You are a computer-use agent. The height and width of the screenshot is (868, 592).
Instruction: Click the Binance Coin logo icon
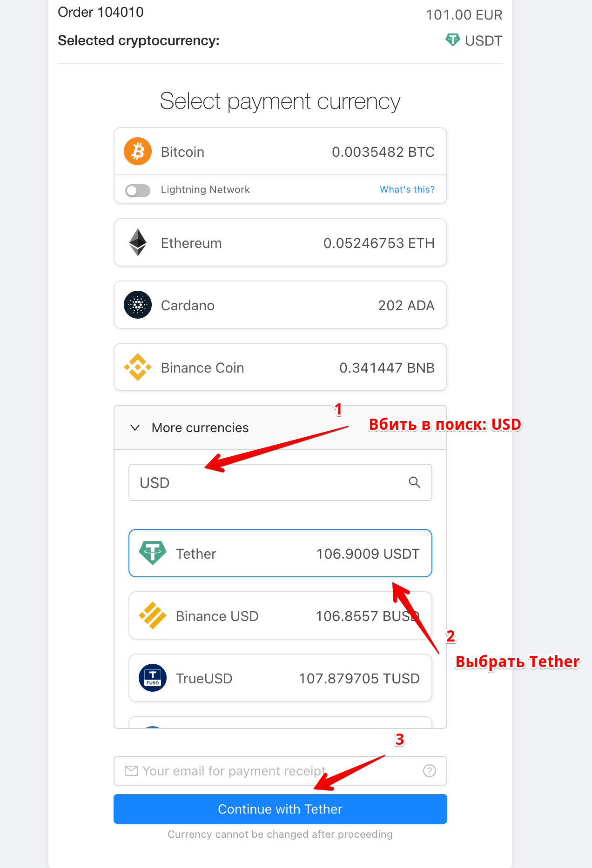click(138, 367)
